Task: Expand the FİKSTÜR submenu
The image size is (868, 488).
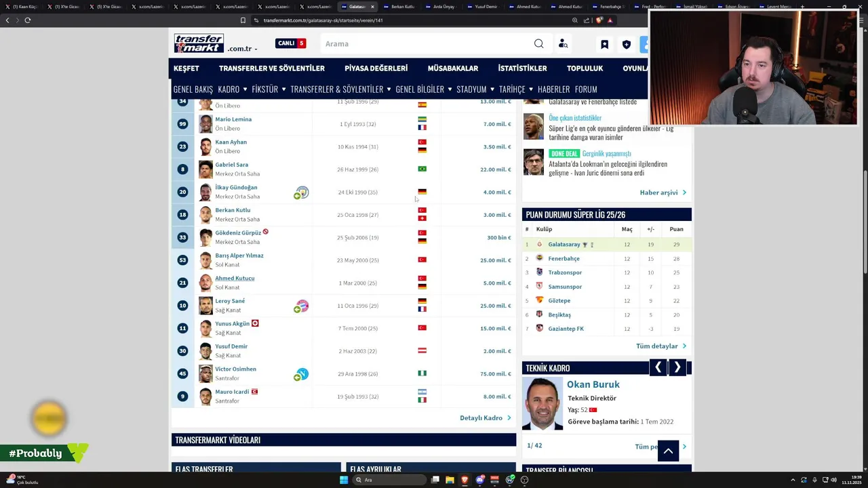Action: (x=269, y=89)
